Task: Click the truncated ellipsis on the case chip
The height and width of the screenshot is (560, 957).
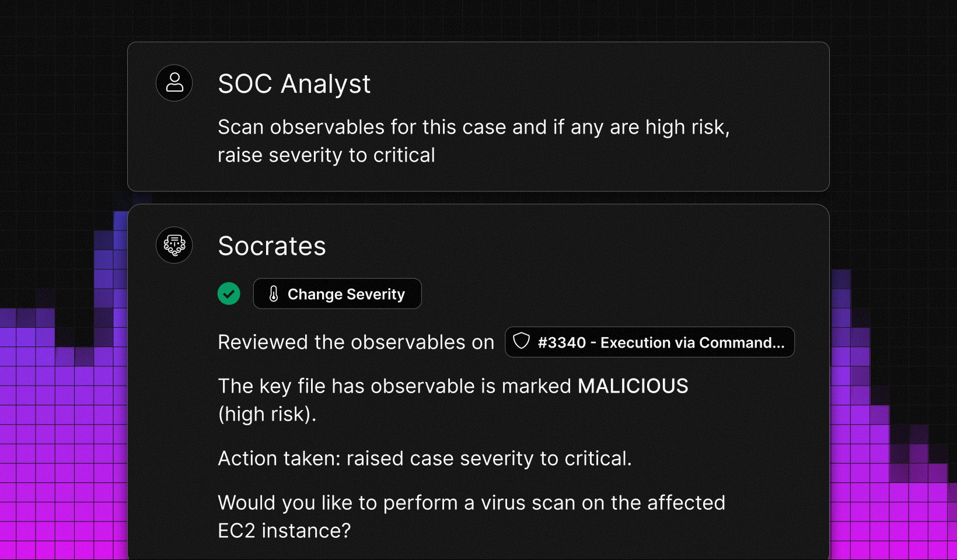Action: (778, 343)
